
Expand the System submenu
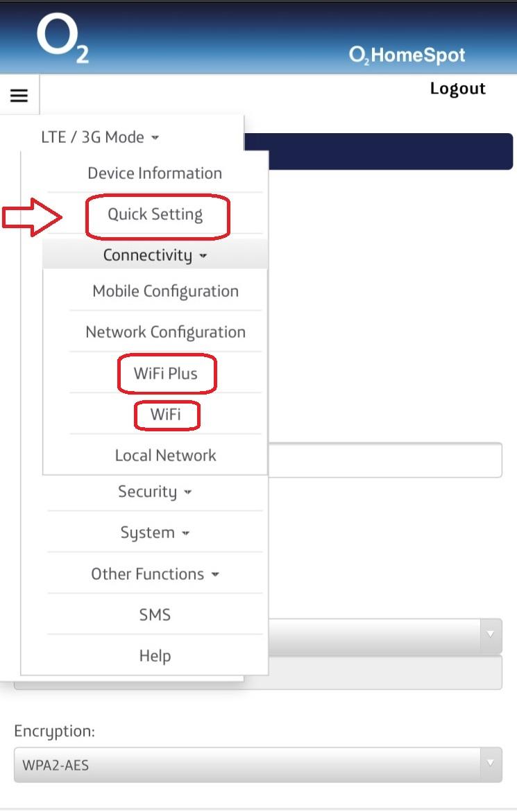154,533
